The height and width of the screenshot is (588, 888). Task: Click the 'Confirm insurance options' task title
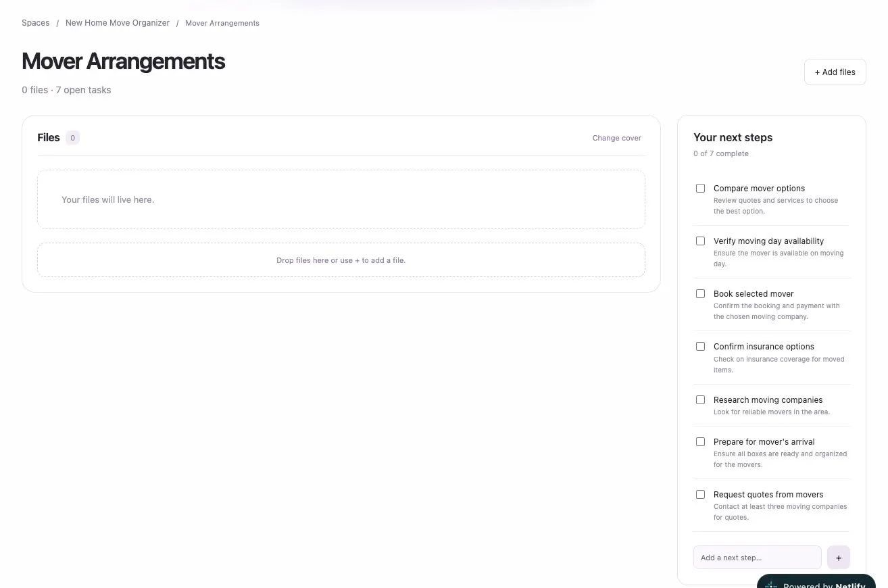764,347
